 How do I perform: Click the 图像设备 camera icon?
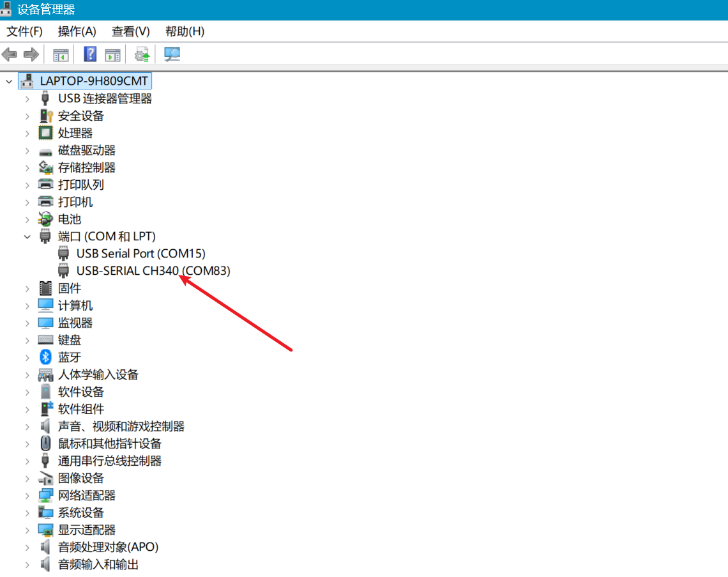click(45, 478)
